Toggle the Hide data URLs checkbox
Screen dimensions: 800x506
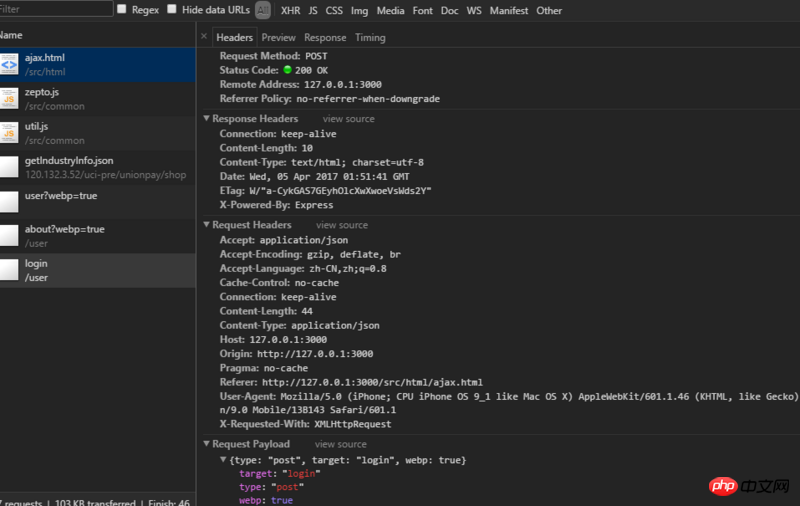pos(172,9)
